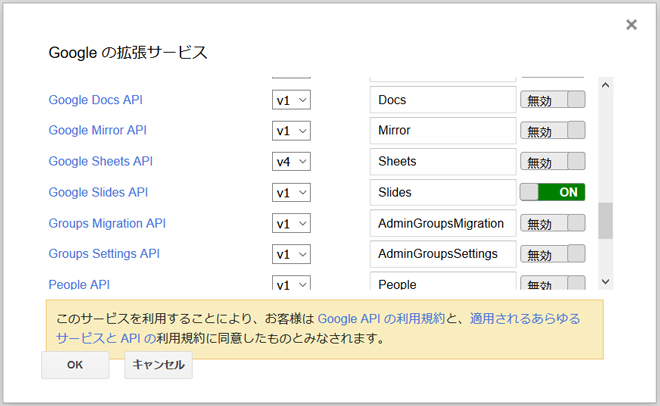Screen dimensions: 660x406
Task: Enable the Google Mirror API toggle
Action: pos(553,130)
